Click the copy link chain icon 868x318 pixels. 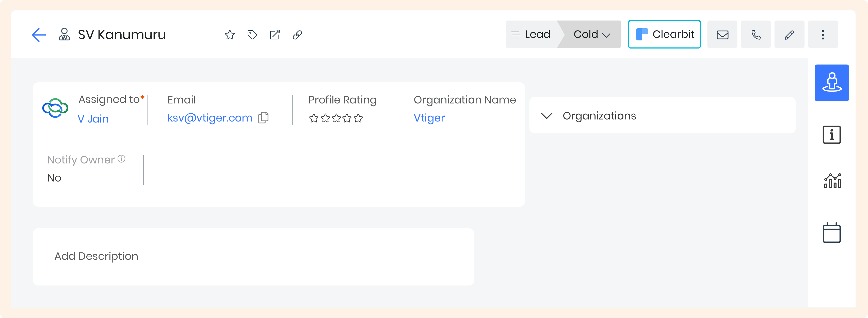tap(297, 35)
